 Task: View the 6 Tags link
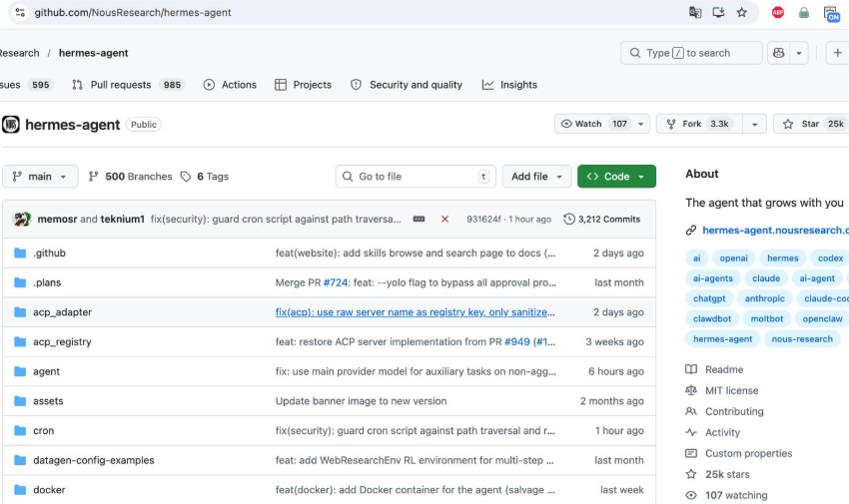(x=205, y=177)
